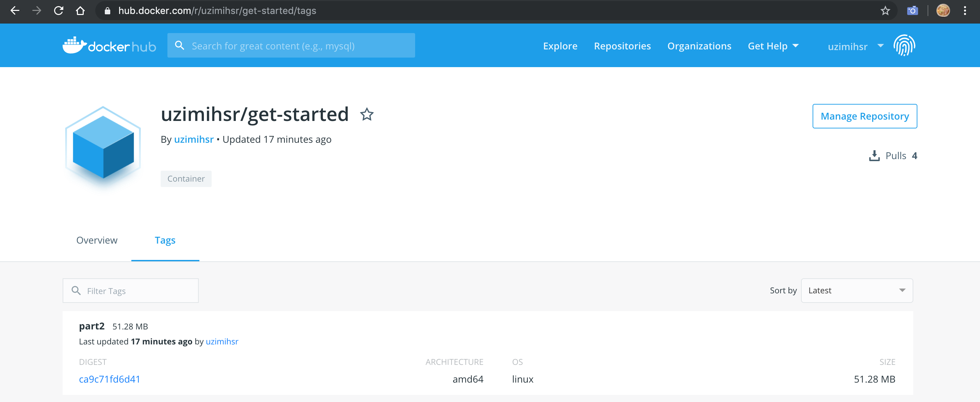Click the Pulls count '4'
This screenshot has width=980, height=402.
[915, 156]
